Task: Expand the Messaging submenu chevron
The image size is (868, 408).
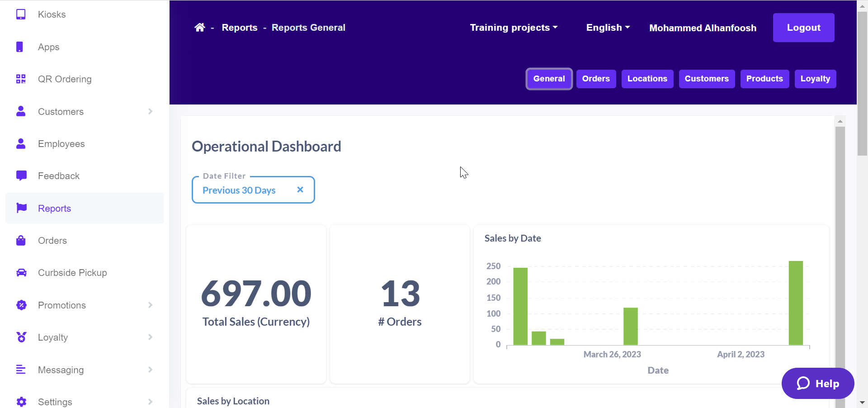Action: coord(151,370)
